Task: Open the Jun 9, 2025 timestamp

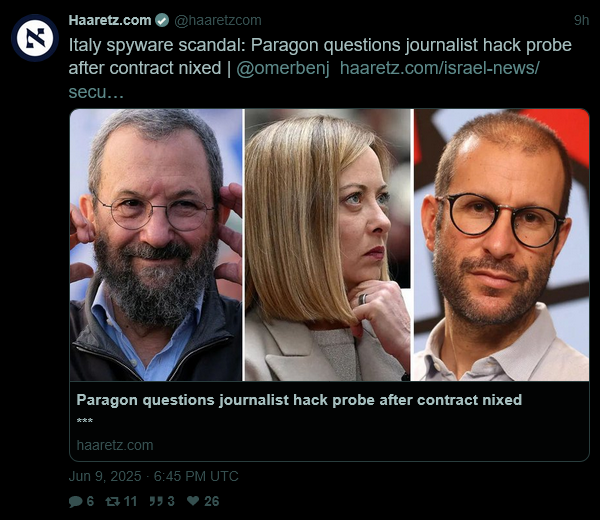Action: [153, 476]
